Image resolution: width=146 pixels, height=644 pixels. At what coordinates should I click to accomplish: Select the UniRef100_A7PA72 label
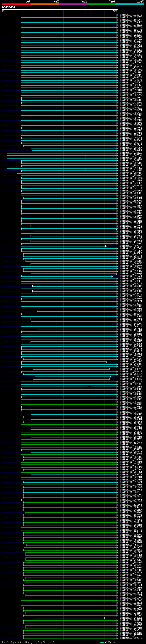pyautogui.click(x=131, y=65)
